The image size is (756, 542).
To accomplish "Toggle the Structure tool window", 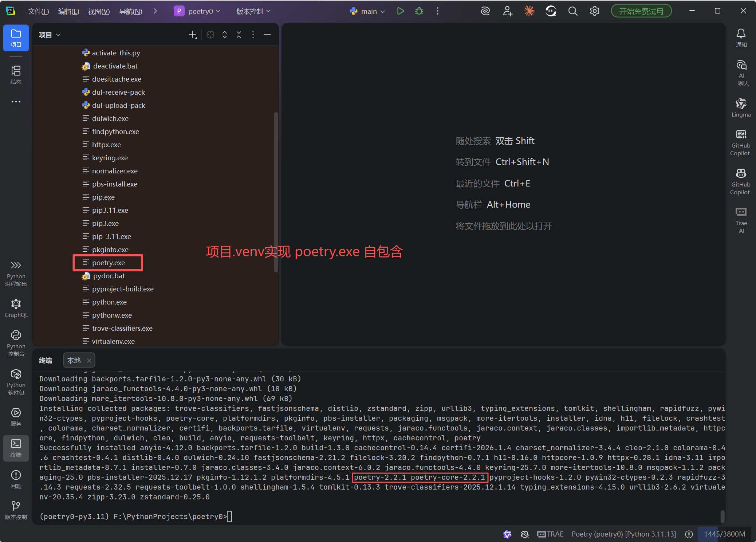I will 16,75.
